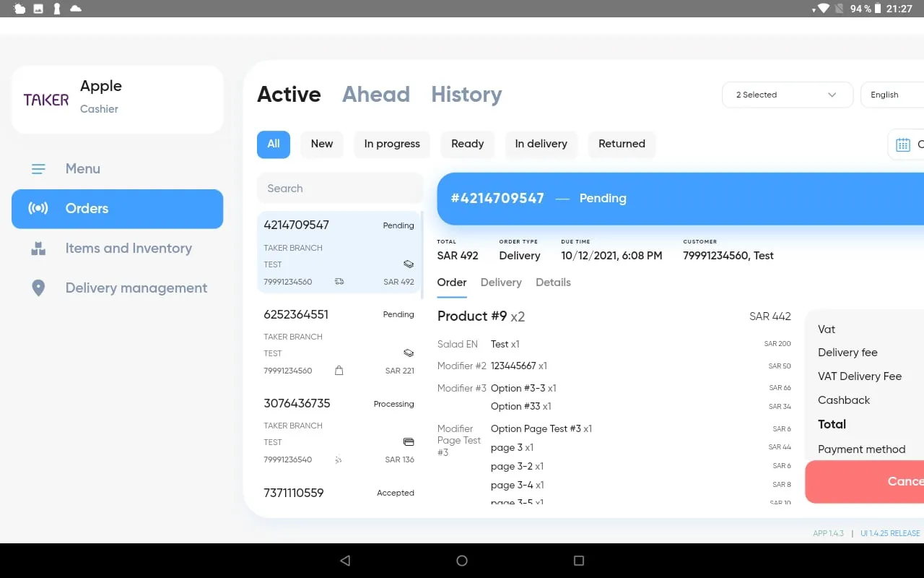Select the Order tab of order details
The width and height of the screenshot is (924, 578).
click(x=452, y=282)
